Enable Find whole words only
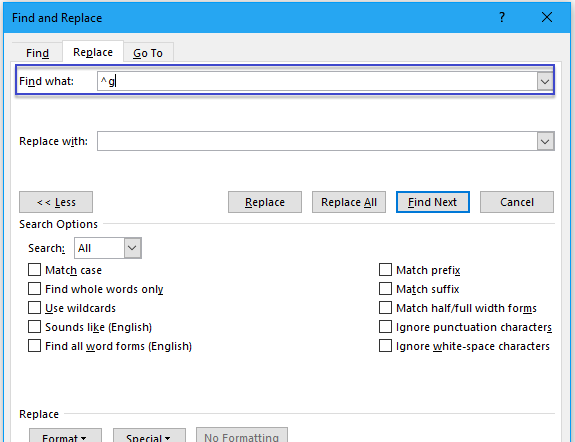575x442 pixels. click(34, 289)
